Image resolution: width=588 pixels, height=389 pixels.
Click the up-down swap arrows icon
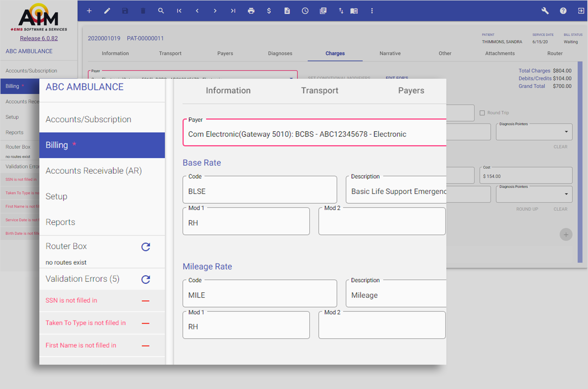click(341, 11)
